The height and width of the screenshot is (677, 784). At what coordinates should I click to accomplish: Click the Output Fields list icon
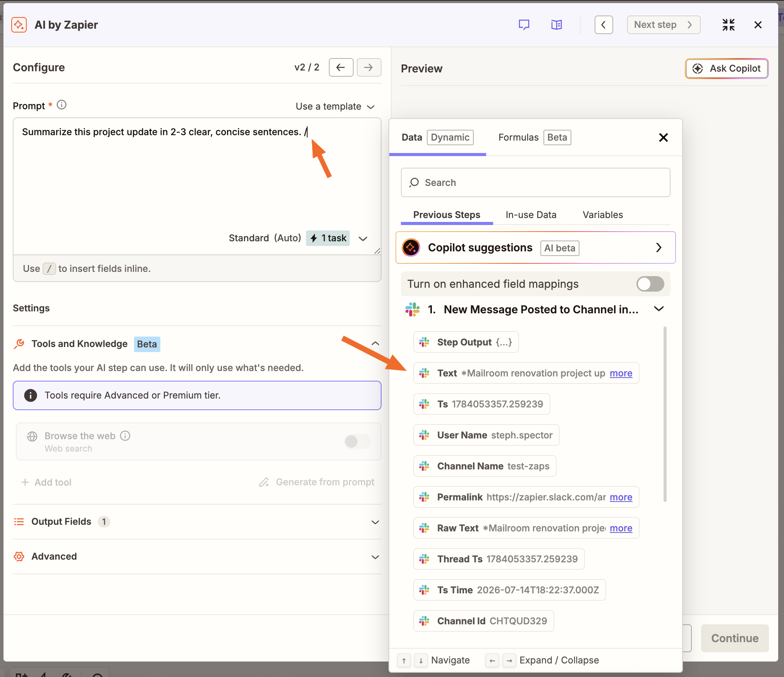coord(19,522)
